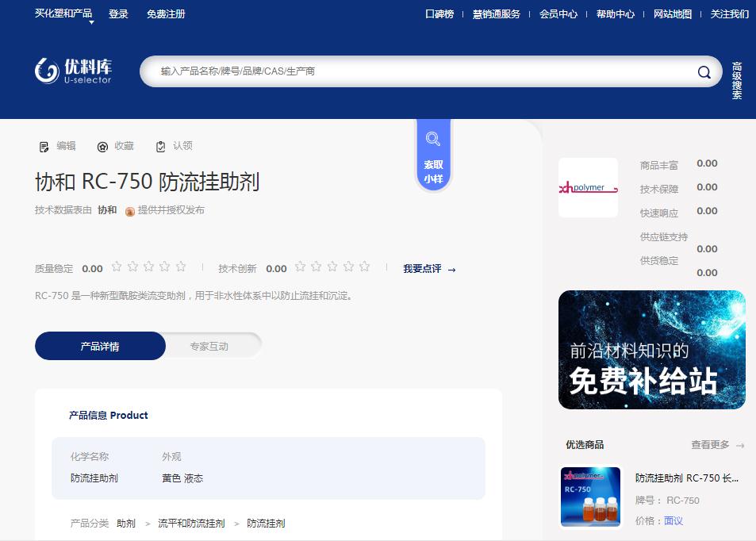Click the final 防流挂剂 breadcrumb category
The width and height of the screenshot is (756, 541).
click(x=266, y=524)
